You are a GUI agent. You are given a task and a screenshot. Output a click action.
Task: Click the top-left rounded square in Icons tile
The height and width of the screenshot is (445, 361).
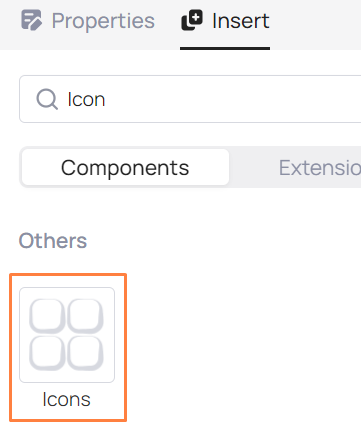pyautogui.click(x=47, y=316)
